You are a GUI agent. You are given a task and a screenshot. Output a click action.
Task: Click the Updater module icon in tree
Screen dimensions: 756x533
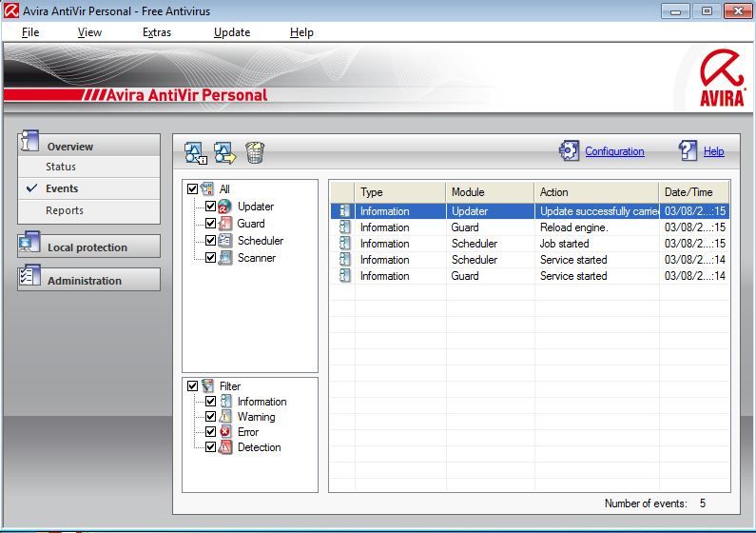coord(225,207)
